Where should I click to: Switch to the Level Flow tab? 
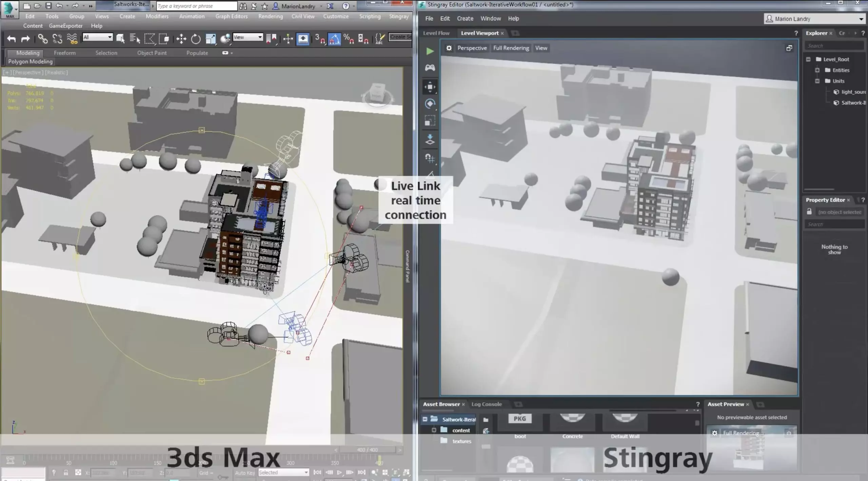point(436,33)
